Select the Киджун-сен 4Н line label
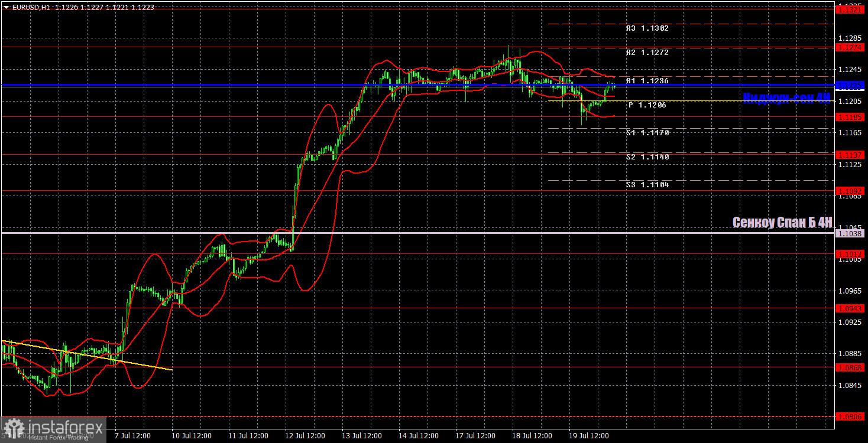This screenshot has width=868, height=443. 787,98
